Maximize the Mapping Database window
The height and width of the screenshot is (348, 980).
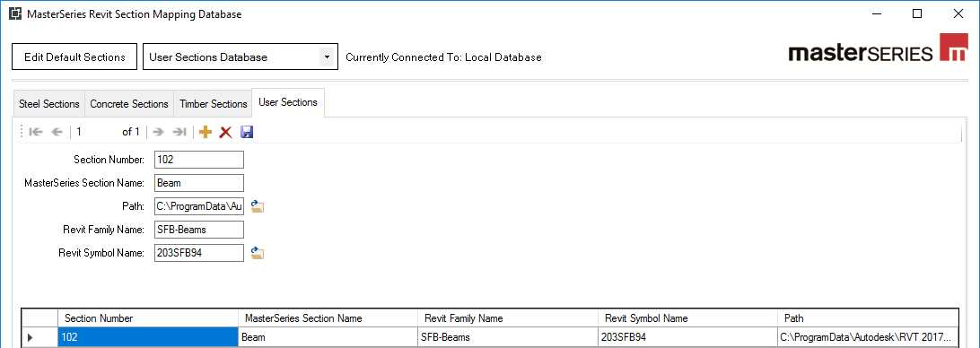(917, 13)
